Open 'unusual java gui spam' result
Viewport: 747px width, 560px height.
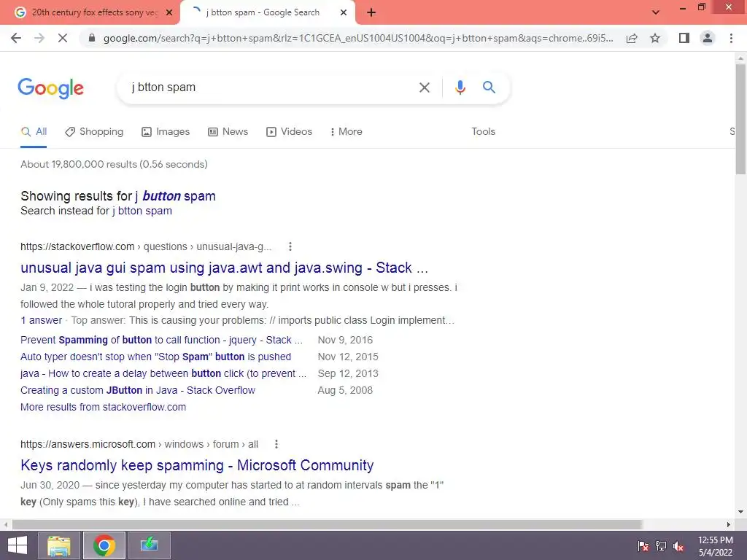click(x=224, y=268)
